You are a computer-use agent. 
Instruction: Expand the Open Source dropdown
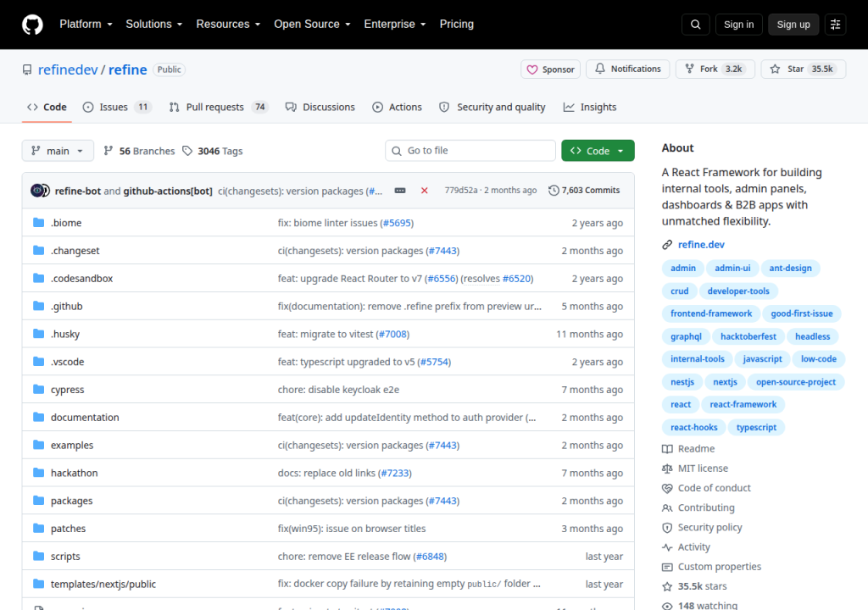click(312, 25)
